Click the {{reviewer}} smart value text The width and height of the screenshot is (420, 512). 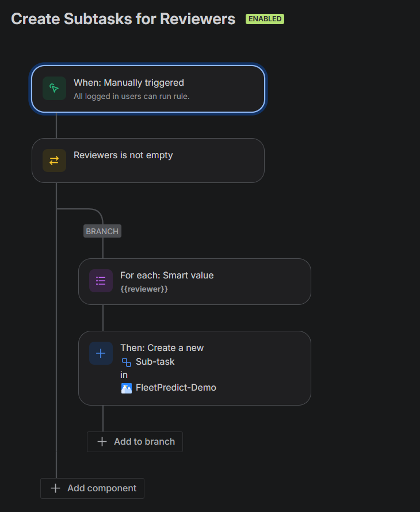[x=145, y=289]
